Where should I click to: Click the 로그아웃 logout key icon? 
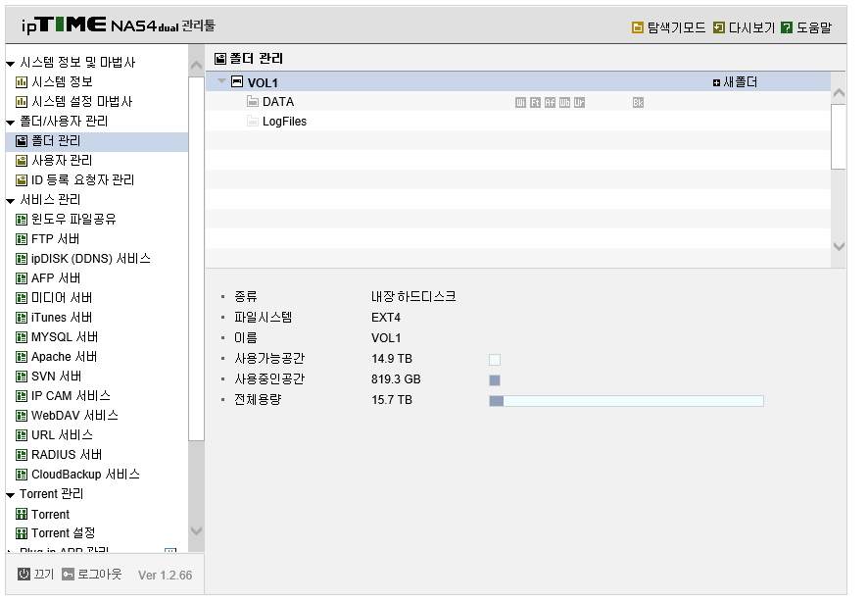pyautogui.click(x=68, y=575)
